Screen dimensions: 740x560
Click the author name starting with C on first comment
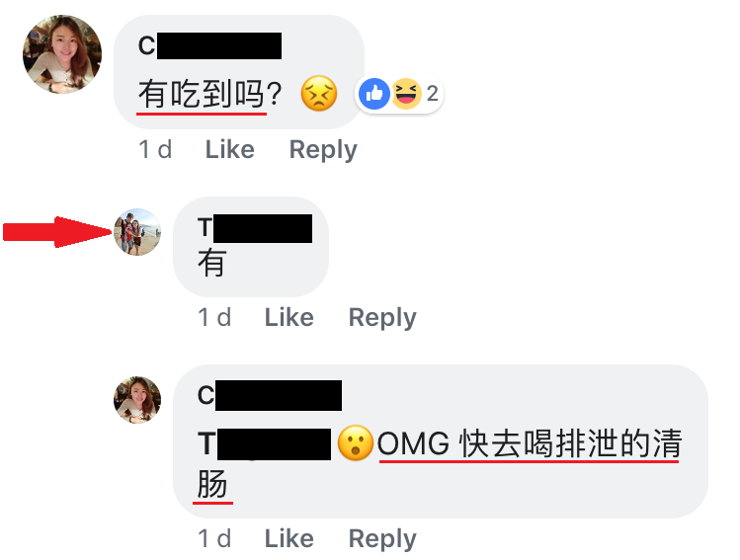point(209,45)
